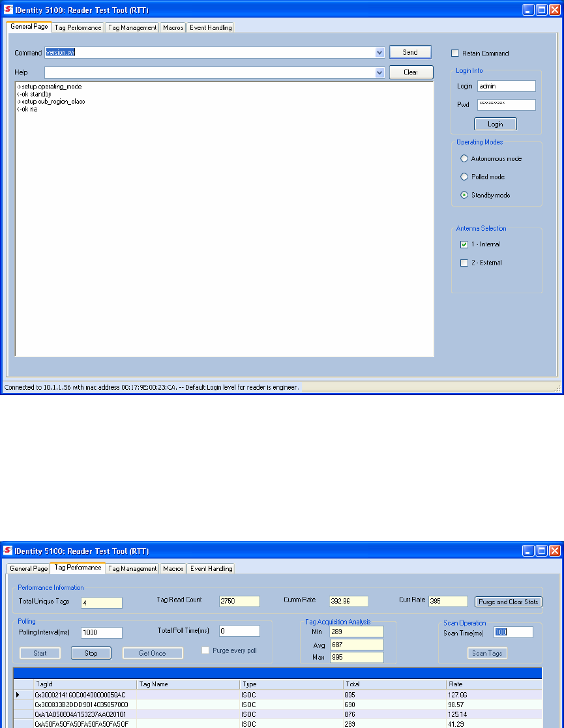
Task: Expand the Command dropdown arrow
Action: tap(379, 52)
